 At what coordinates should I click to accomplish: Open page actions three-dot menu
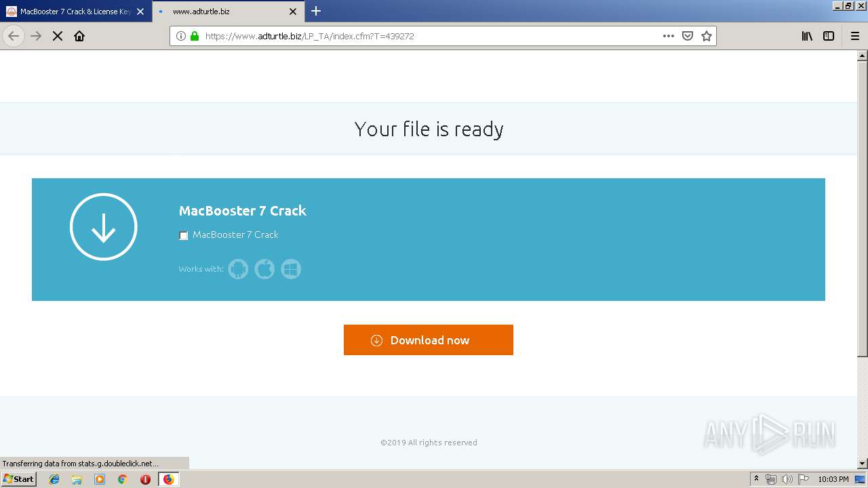click(x=669, y=36)
